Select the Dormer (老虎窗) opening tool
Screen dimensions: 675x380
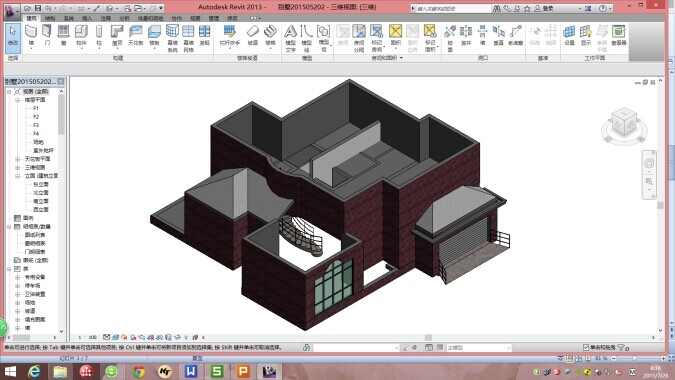[515, 35]
